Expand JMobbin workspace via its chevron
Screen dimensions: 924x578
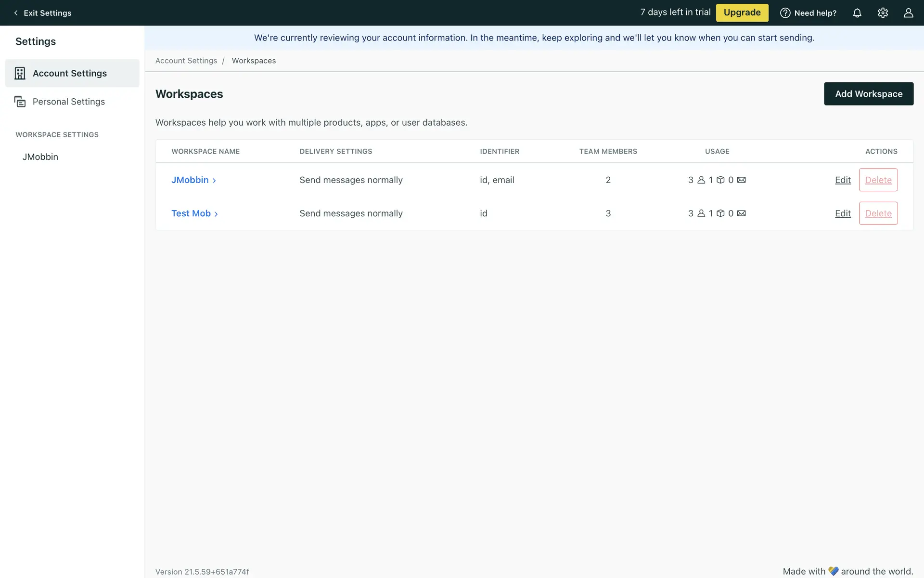point(214,181)
